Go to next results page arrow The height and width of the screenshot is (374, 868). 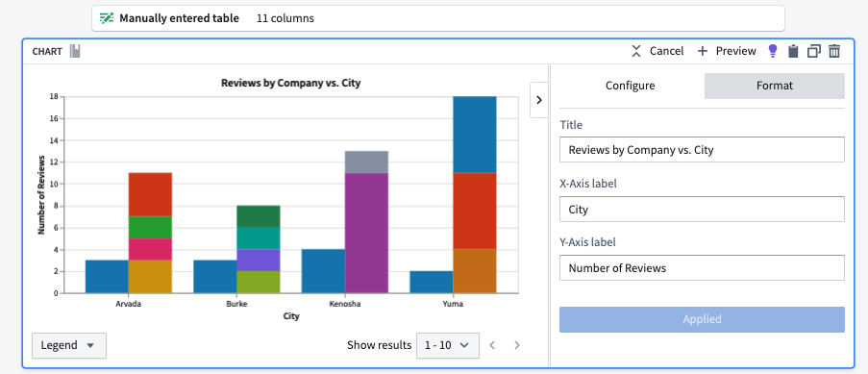tap(517, 345)
